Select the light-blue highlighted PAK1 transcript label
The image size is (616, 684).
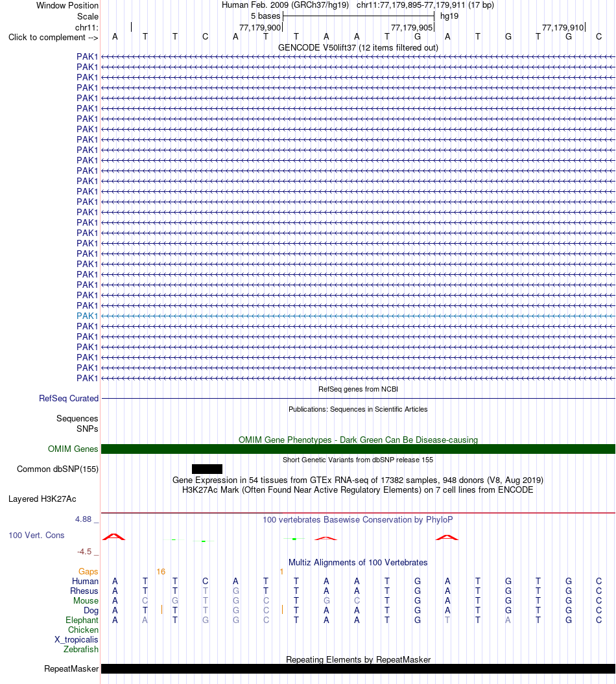tap(88, 316)
